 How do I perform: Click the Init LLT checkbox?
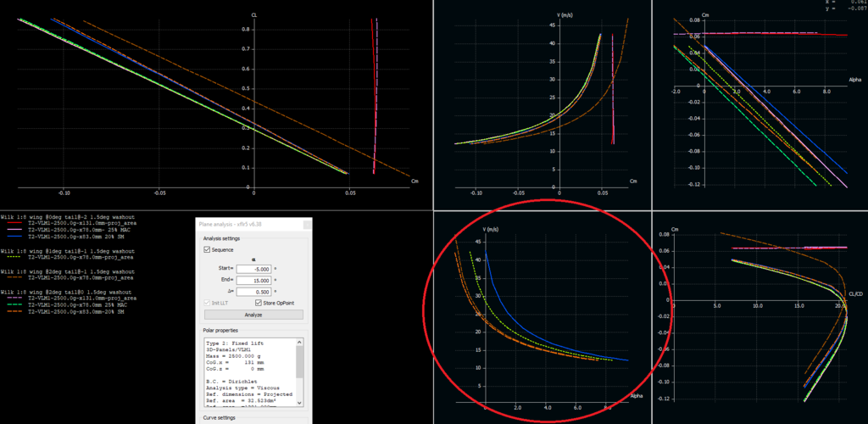[x=208, y=303]
